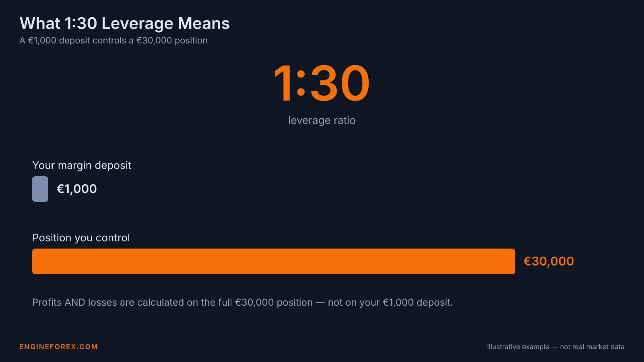Screen dimensions: 644x362
Task: Click the subtitle about €1,000 deposit controls
Action: tap(114, 41)
